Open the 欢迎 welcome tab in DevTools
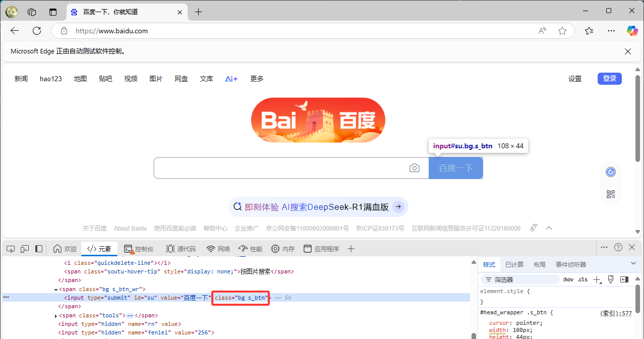 pos(65,249)
